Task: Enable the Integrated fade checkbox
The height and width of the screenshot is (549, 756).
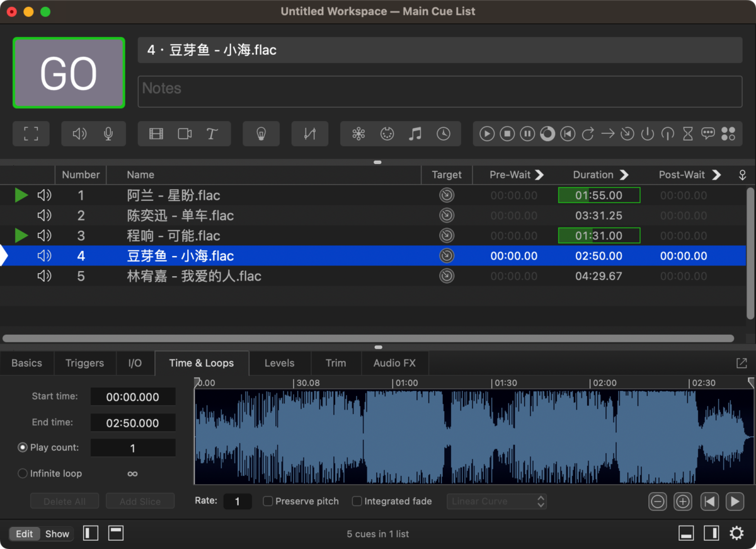Action: point(357,501)
